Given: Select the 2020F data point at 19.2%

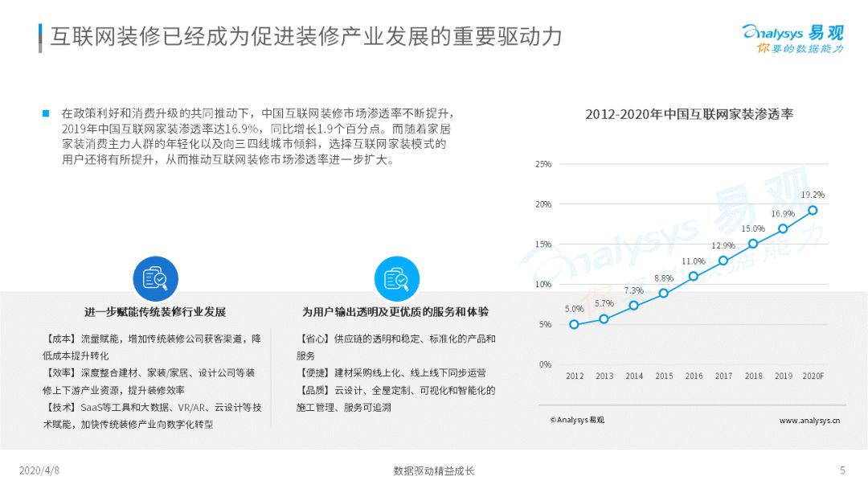Looking at the screenshot, I should click(x=813, y=211).
